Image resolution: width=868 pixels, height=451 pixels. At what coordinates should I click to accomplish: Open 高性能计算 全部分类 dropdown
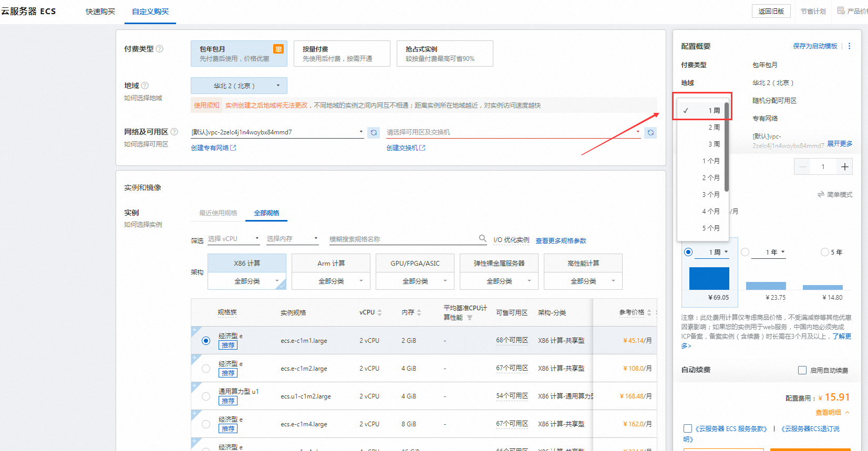click(x=583, y=281)
